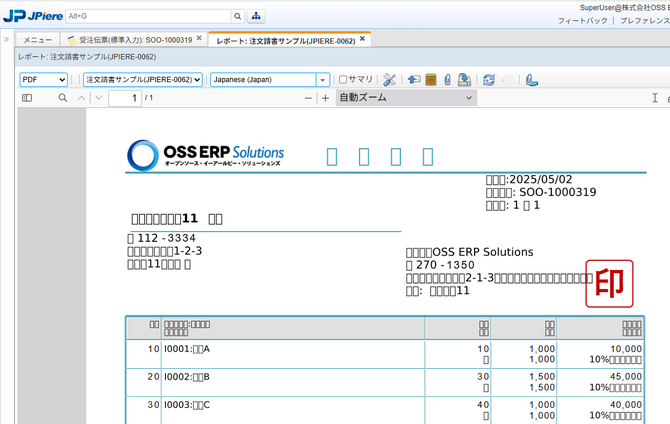
Task: Open the フィードバック link
Action: point(582,21)
